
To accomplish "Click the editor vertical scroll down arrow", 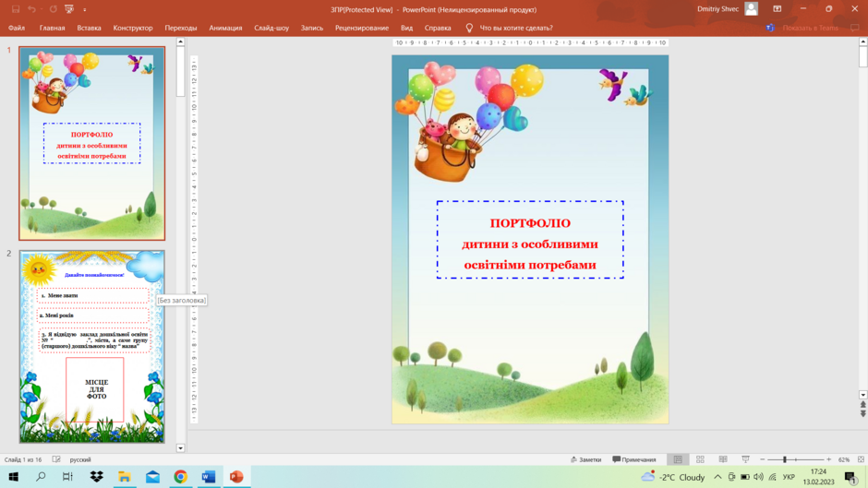I will click(x=863, y=395).
